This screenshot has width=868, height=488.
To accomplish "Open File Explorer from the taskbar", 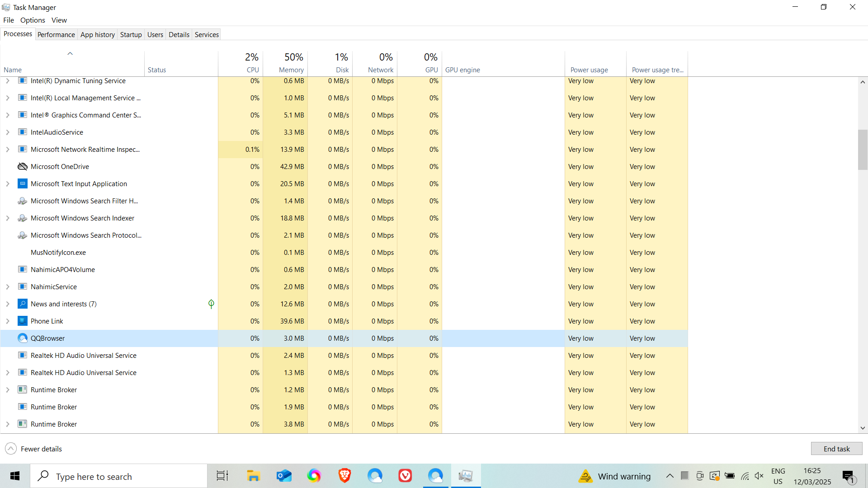I will [x=253, y=476].
